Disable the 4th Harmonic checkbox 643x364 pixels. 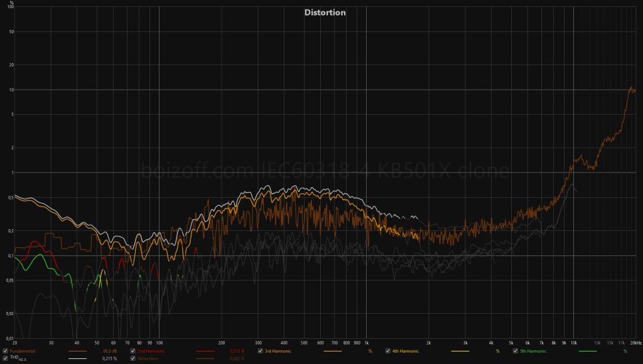pyautogui.click(x=388, y=351)
